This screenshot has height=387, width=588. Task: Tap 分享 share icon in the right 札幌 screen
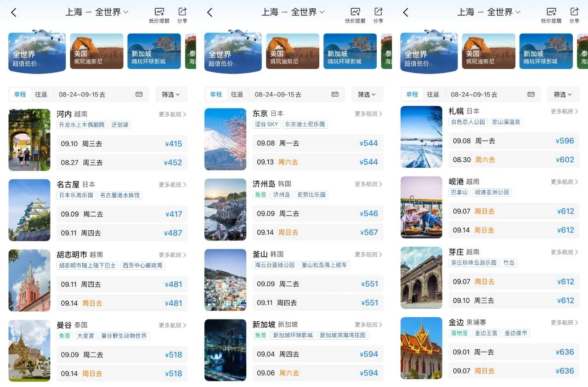click(574, 15)
